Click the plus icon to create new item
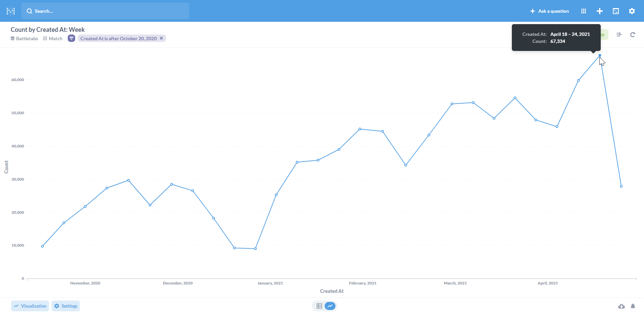 click(x=600, y=11)
